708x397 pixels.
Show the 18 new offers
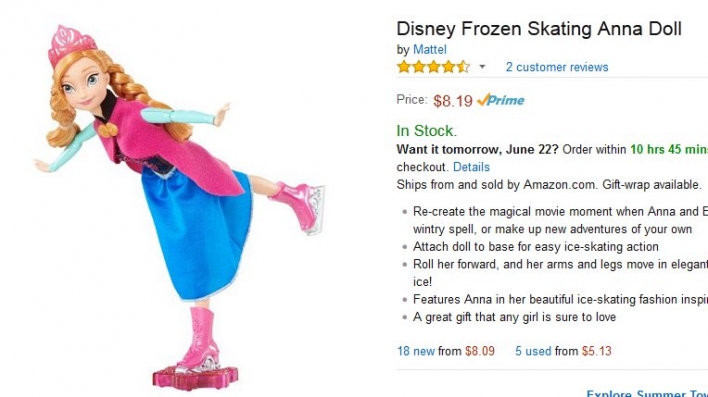coord(415,351)
